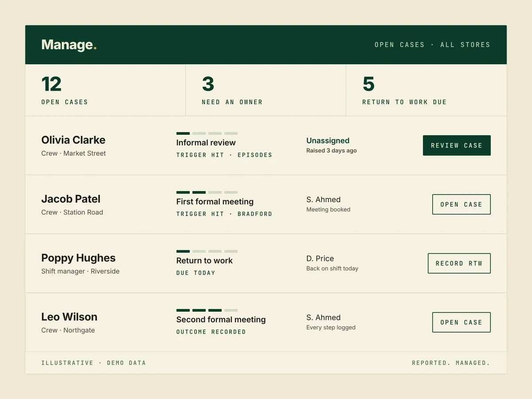
Task: Click S. Ahmed in Leo Wilson's row
Action: click(324, 317)
